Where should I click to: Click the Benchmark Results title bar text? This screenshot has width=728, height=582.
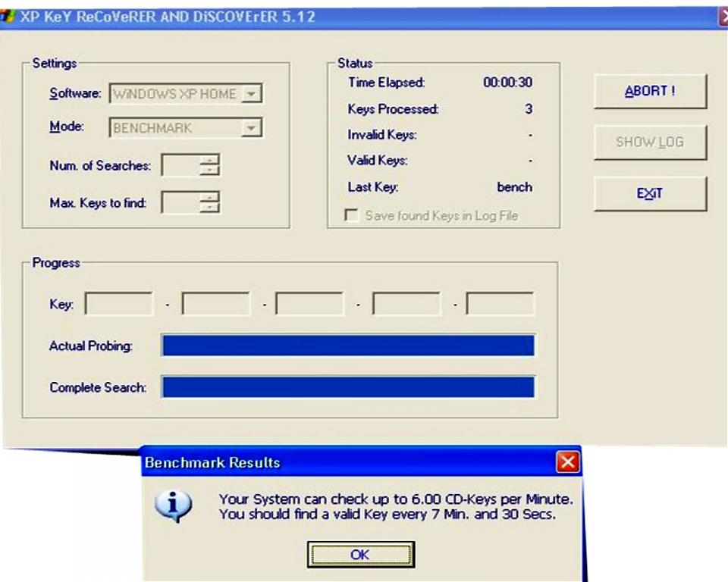(212, 463)
